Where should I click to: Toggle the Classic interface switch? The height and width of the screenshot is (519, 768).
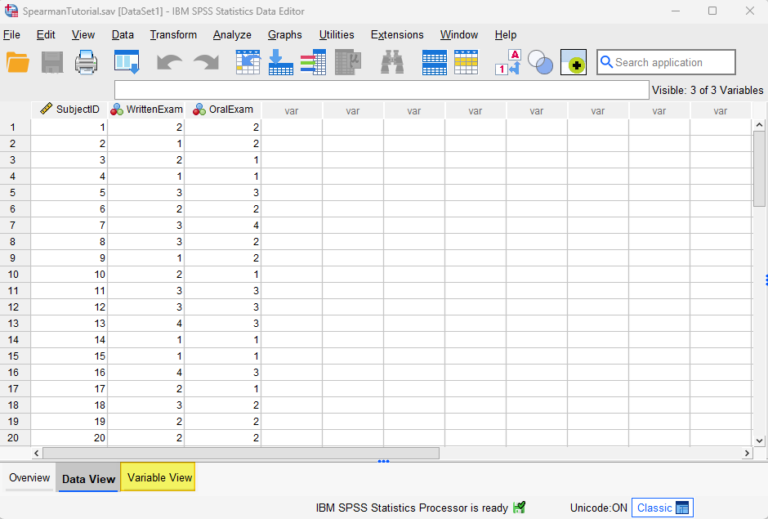[x=664, y=508]
